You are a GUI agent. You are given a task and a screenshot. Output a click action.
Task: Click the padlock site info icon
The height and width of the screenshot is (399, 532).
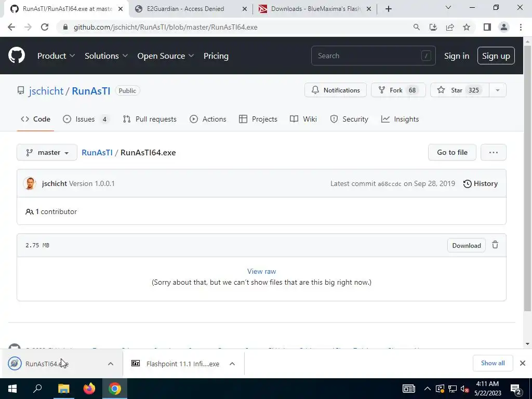coord(65,27)
